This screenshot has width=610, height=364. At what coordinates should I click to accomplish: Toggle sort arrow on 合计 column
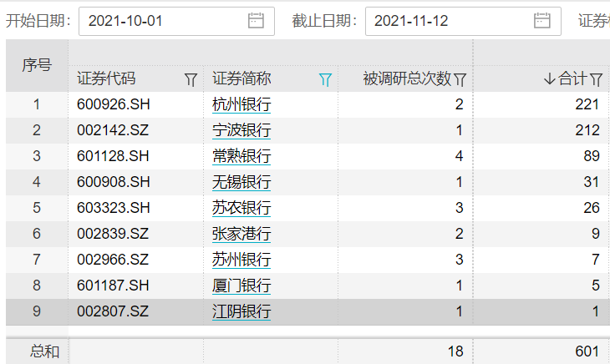pyautogui.click(x=549, y=79)
